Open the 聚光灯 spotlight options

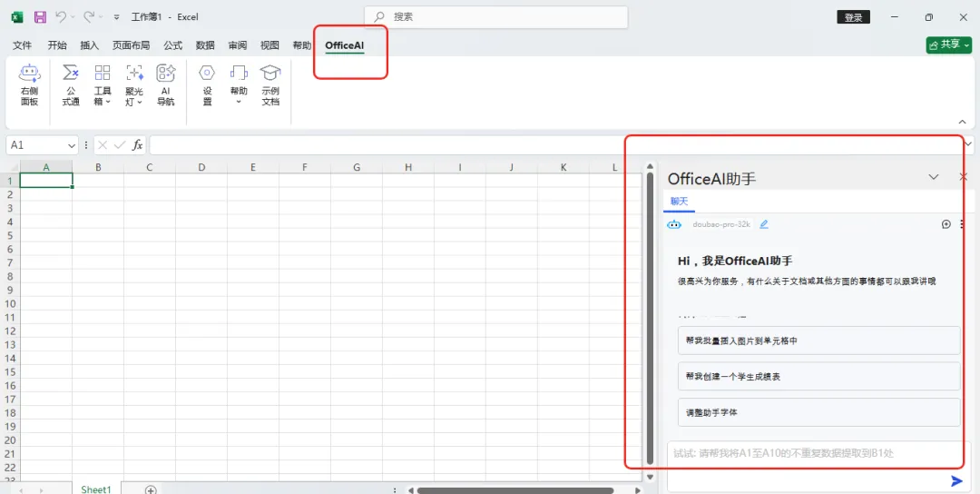pos(134,84)
